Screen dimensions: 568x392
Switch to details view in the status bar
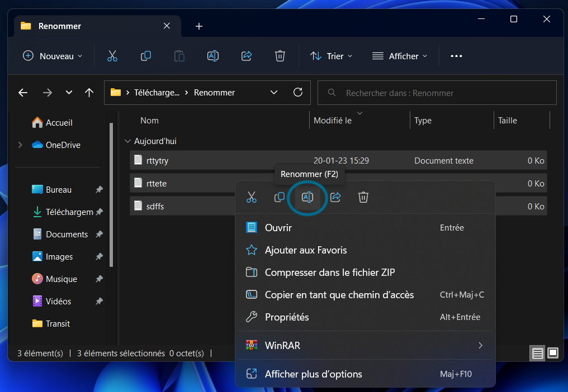[538, 353]
